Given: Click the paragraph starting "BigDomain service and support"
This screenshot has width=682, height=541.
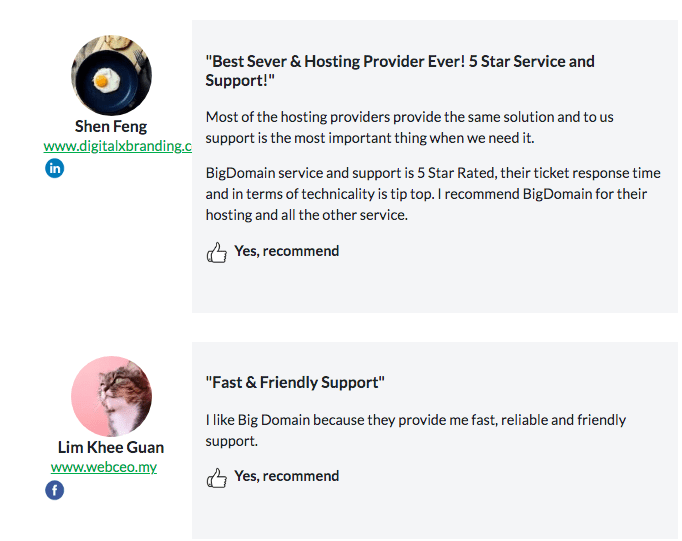Looking at the screenshot, I should coord(433,194).
